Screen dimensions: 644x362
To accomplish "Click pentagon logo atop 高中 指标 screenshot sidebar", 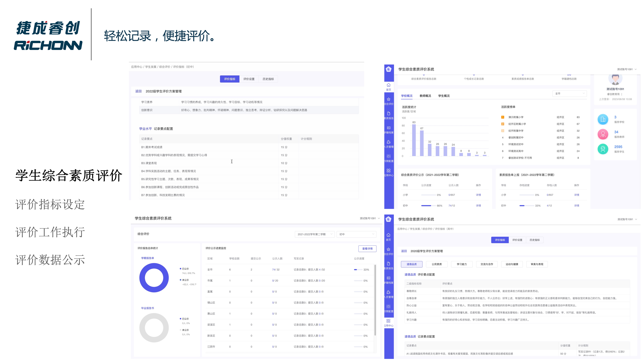I will pyautogui.click(x=388, y=219).
